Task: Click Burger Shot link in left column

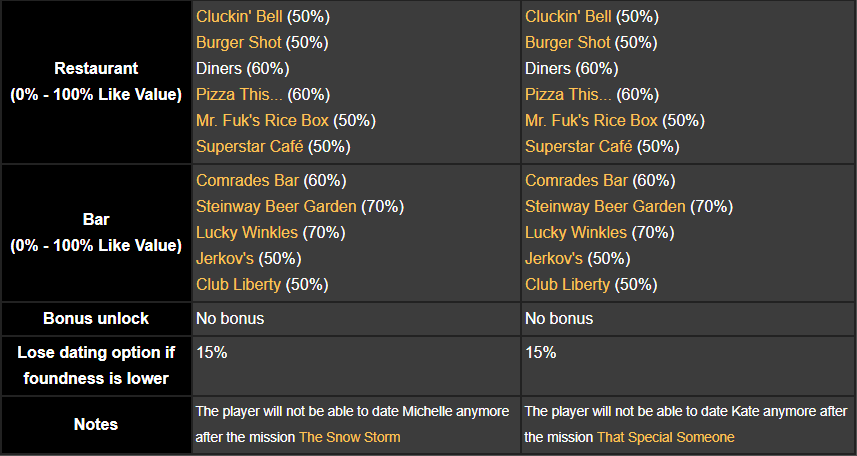Action: [238, 43]
